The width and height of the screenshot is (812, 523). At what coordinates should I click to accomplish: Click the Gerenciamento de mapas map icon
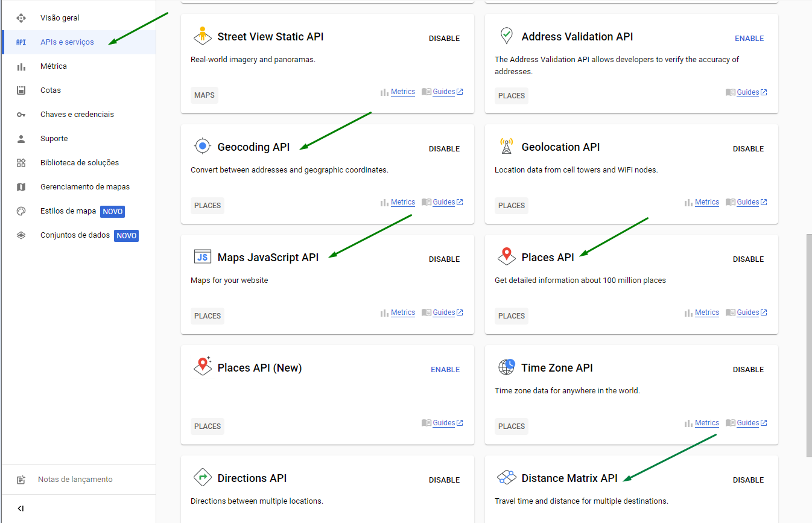click(x=21, y=187)
